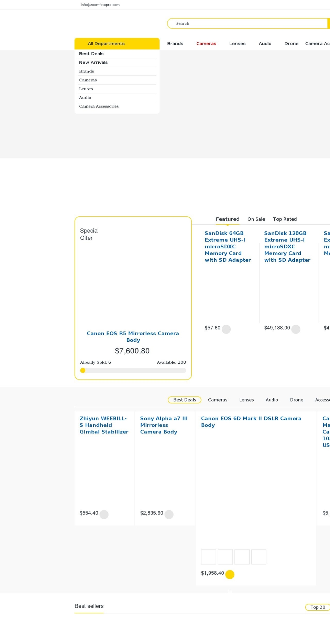330x644 pixels.
Task: Open Lenses in the top navigation
Action: point(237,44)
